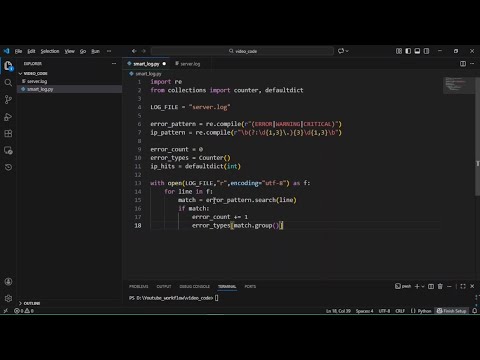
Task: Open editor More Actions ellipsis
Action: point(472,64)
